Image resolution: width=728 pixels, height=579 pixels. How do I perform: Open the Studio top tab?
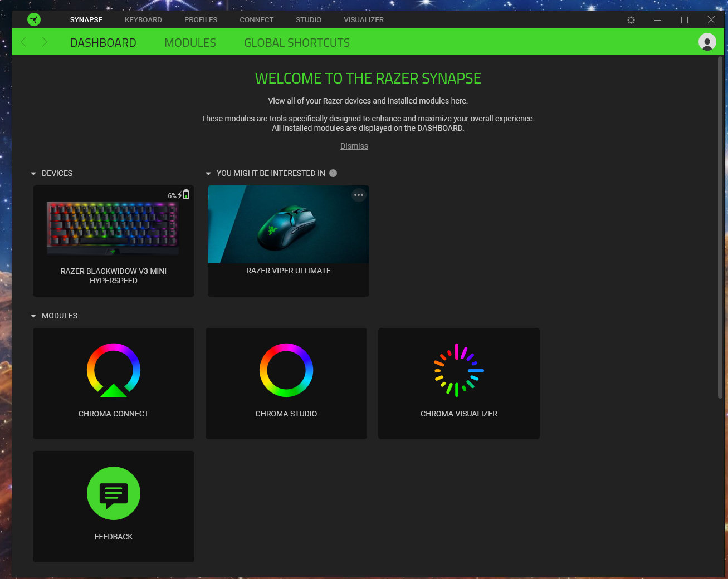coord(309,19)
